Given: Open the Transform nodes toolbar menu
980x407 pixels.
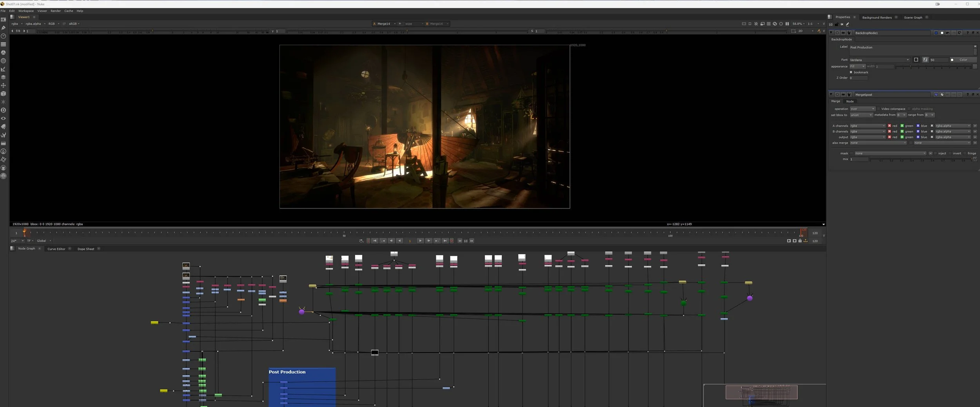Looking at the screenshot, I should (4, 85).
